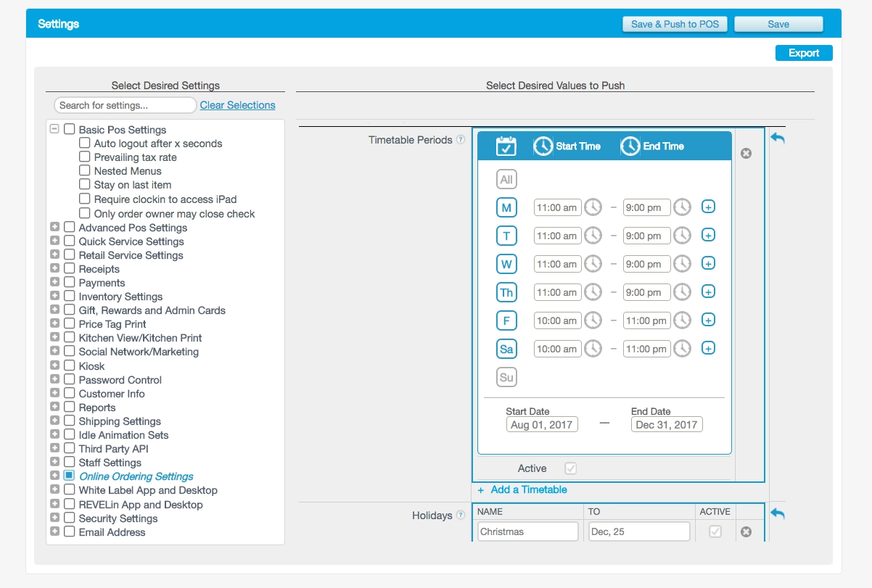Add a time period to Friday
Screen dimensions: 872x588
(x=709, y=320)
